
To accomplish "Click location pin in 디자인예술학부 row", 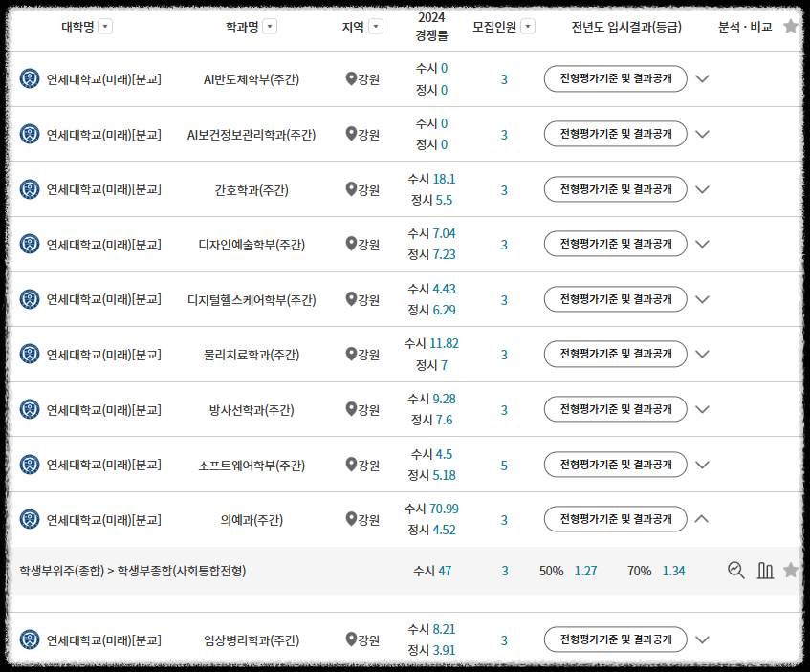I will tap(351, 244).
